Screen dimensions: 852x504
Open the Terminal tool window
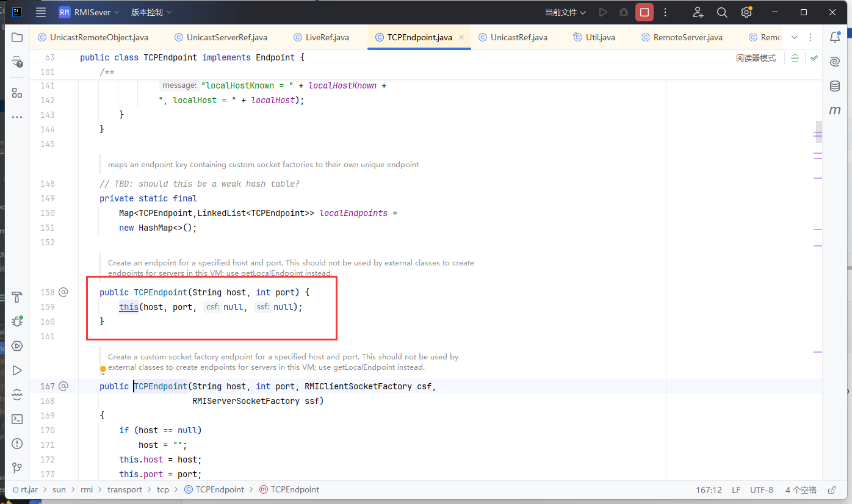coord(17,419)
